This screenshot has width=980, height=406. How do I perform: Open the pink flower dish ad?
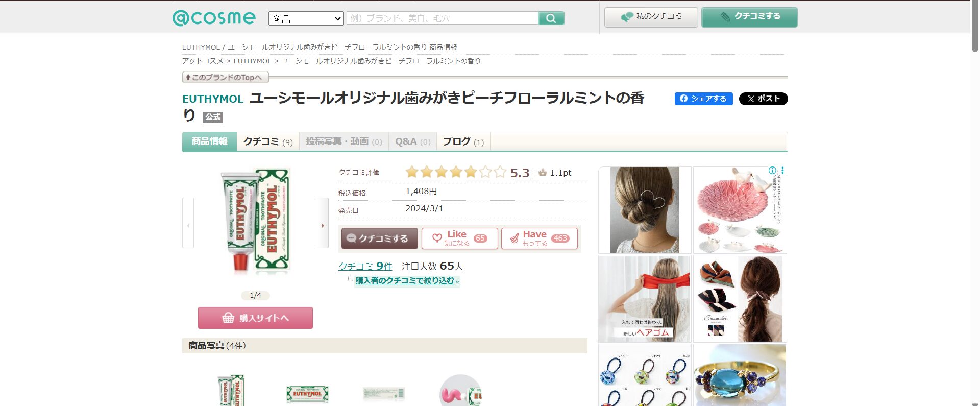tap(740, 210)
